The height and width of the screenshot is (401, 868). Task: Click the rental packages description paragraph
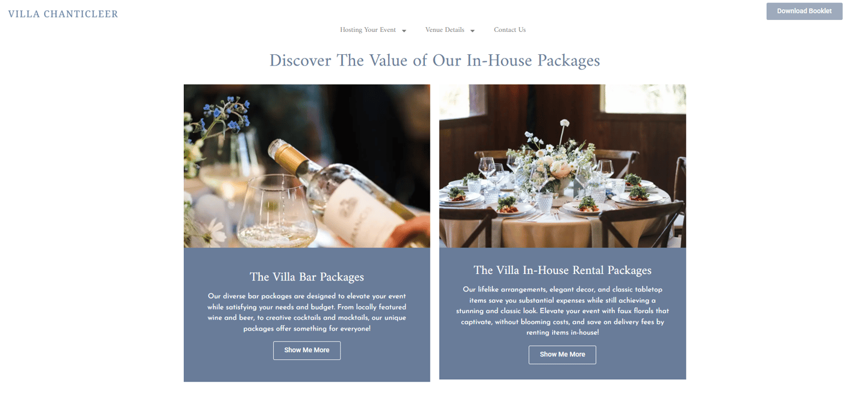562,311
